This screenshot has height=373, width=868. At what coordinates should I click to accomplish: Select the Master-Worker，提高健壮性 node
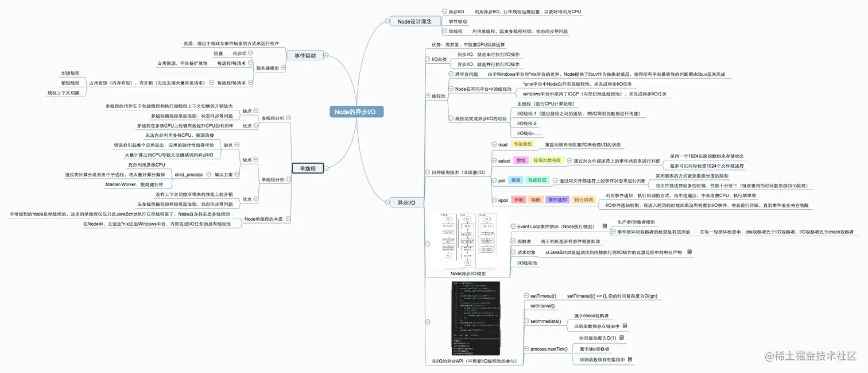pyautogui.click(x=134, y=184)
